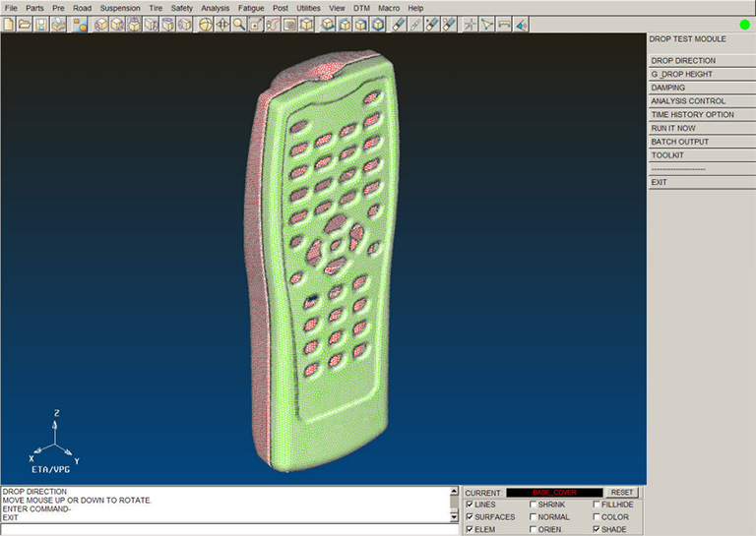The height and width of the screenshot is (536, 756).
Task: Open the Utilities menu dropdown
Action: [x=308, y=8]
